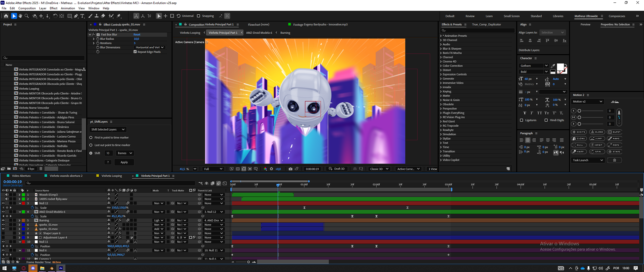This screenshot has width=644, height=272.
Task: Click the Motion 2 Burst button
Action: (x=614, y=132)
